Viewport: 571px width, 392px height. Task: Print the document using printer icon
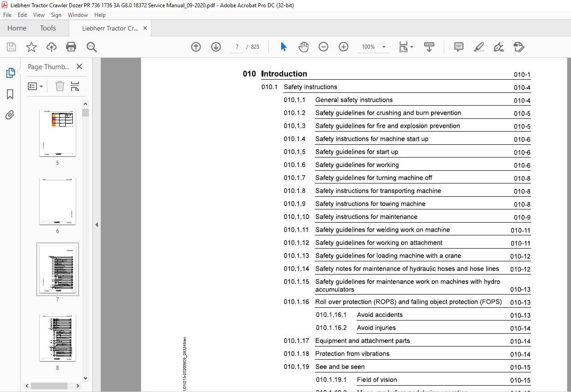pyautogui.click(x=71, y=47)
